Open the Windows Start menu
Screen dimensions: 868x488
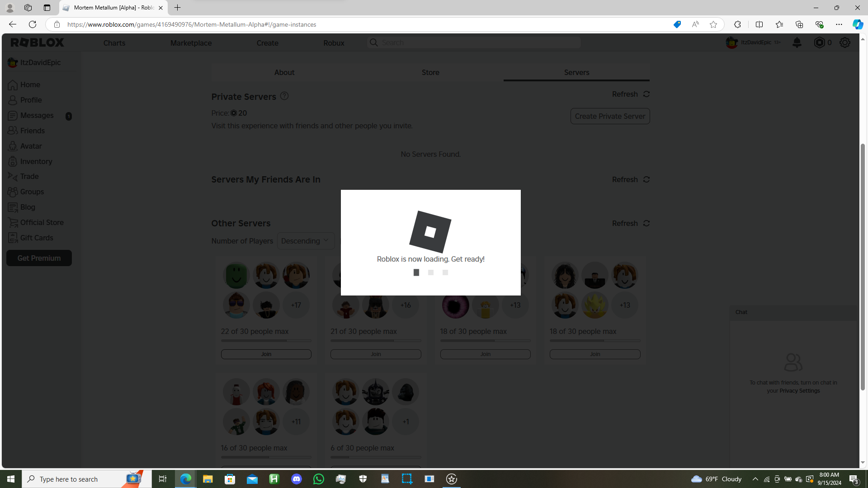[x=11, y=479]
